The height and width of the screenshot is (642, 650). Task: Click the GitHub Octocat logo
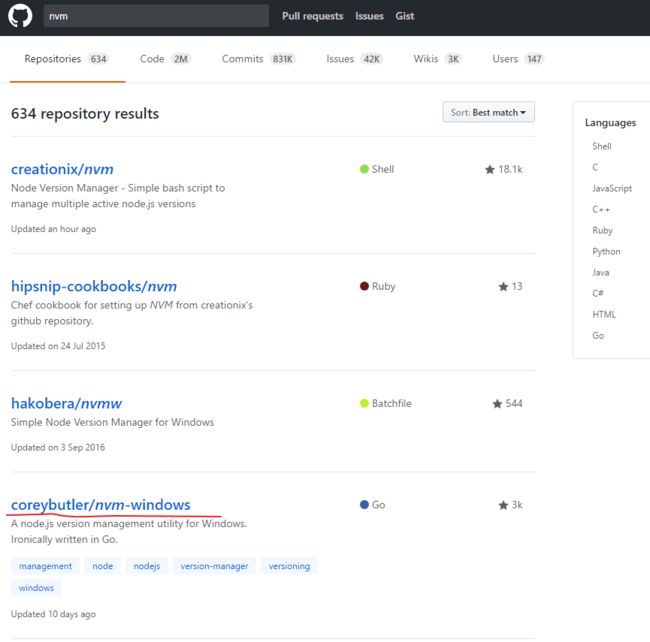[20, 16]
